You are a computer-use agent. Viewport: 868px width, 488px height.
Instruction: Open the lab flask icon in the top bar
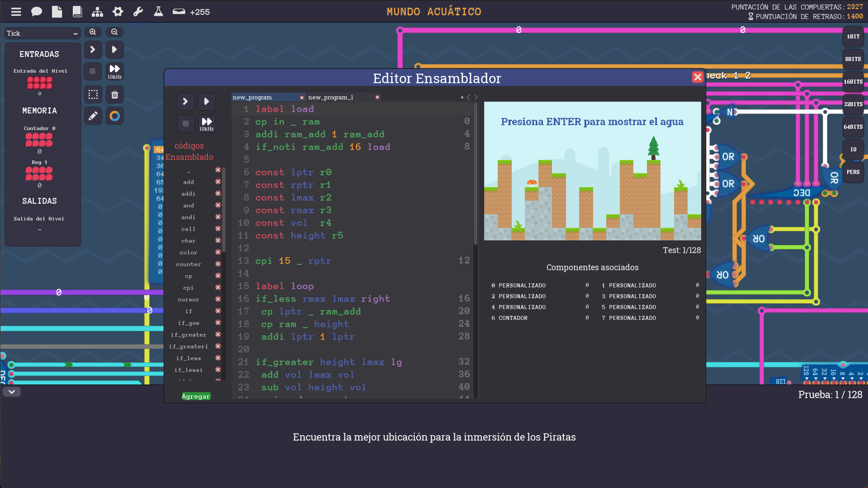tap(158, 11)
